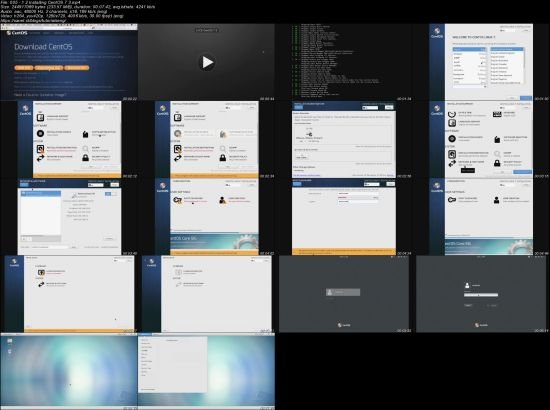
Task: Select the login screen thumbnail showing the user list
Action: 344,294
